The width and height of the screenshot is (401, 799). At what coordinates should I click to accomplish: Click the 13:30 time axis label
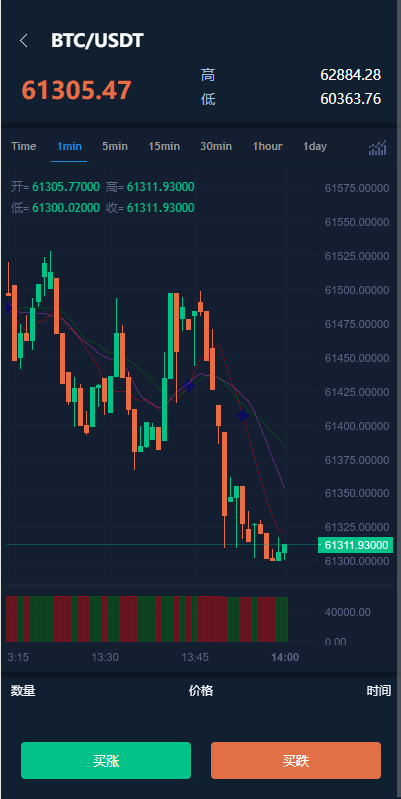(105, 657)
